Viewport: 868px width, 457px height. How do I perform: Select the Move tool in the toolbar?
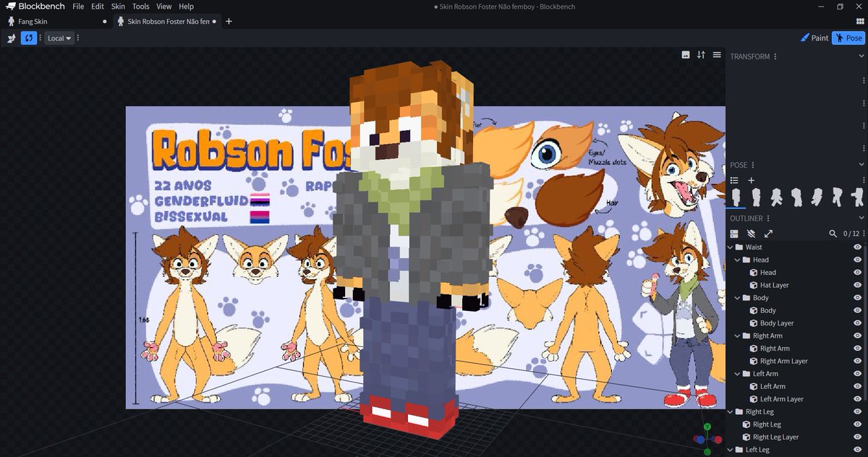[12, 38]
